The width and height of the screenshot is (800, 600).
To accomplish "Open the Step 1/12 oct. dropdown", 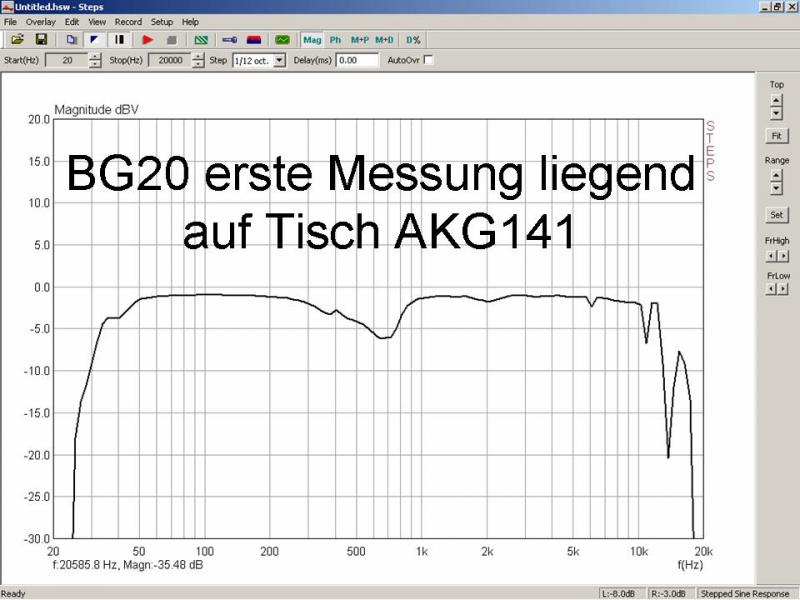I will (x=279, y=61).
